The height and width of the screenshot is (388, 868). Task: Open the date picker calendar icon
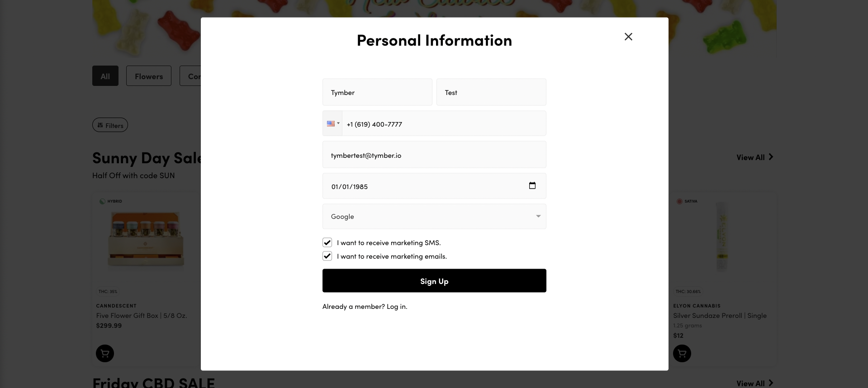pos(532,185)
